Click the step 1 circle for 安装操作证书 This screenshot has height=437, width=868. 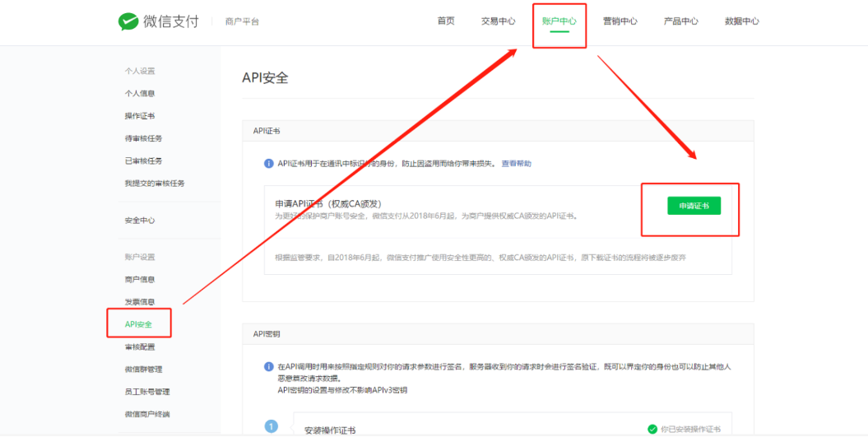[271, 426]
